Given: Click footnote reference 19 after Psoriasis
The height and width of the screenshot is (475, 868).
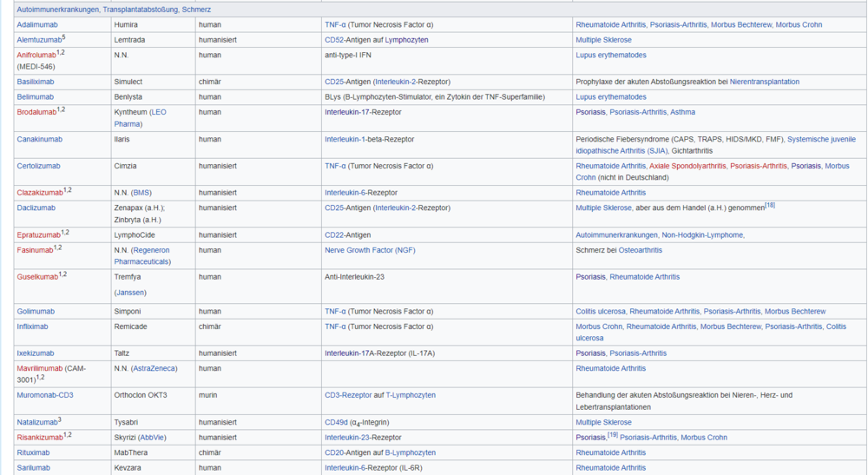Looking at the screenshot, I should point(612,434).
